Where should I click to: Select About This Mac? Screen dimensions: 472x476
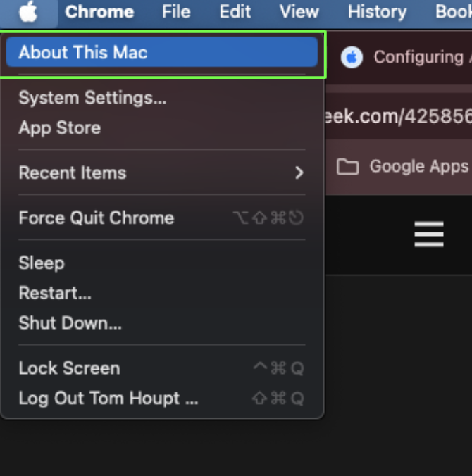click(x=162, y=52)
